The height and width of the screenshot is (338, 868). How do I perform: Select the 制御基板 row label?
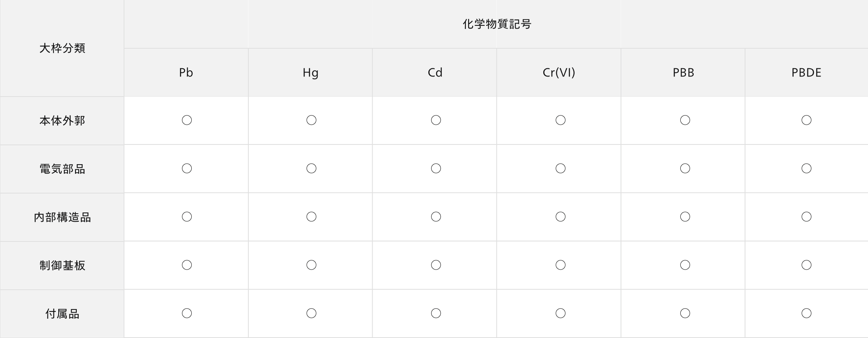(x=62, y=266)
